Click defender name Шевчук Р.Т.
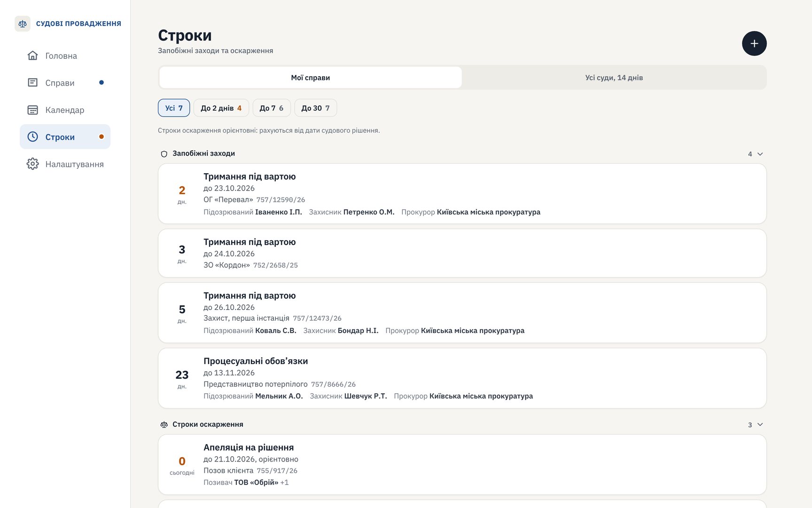 pos(366,396)
